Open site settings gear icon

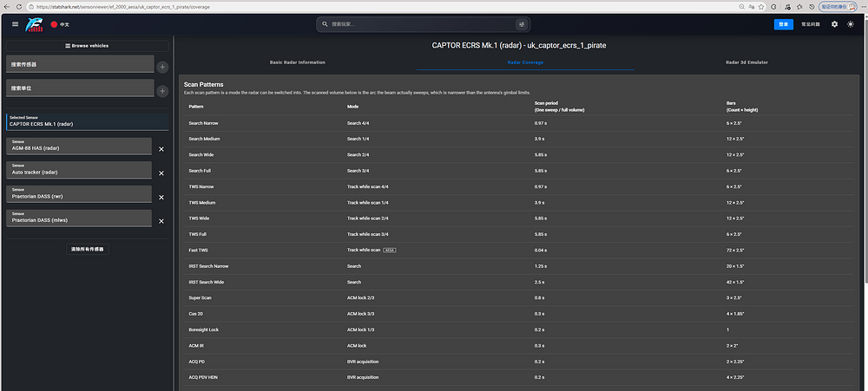pyautogui.click(x=835, y=24)
